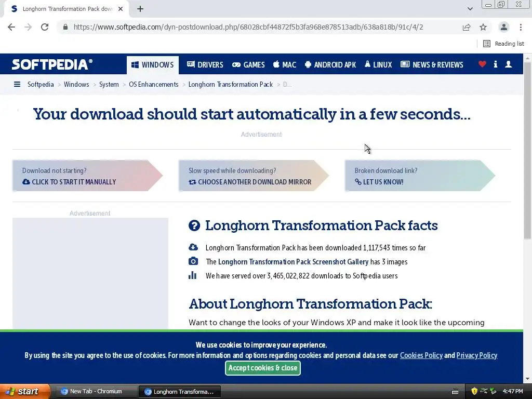Click the info 'i' icon in header

point(495,64)
